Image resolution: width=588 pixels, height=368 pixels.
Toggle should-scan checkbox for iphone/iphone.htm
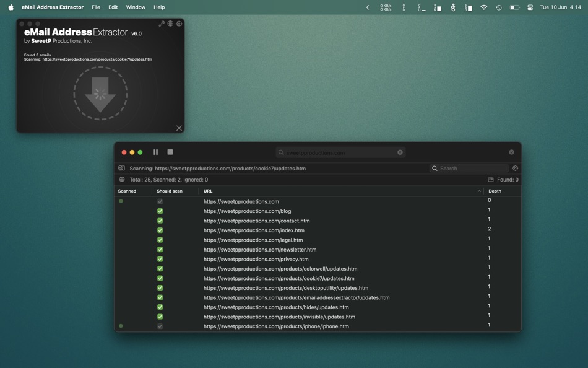160,326
